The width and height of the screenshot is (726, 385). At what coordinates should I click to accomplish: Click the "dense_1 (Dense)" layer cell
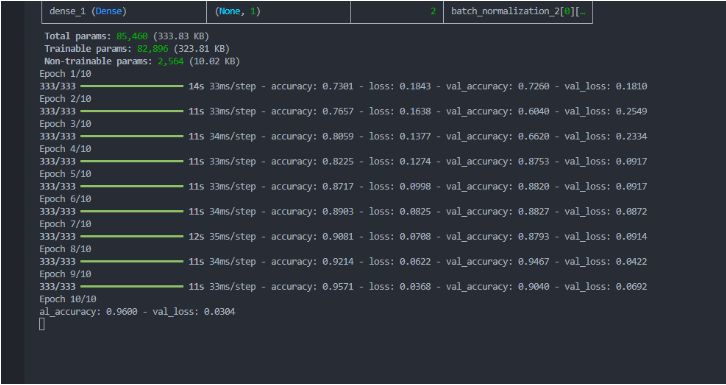[x=124, y=12]
